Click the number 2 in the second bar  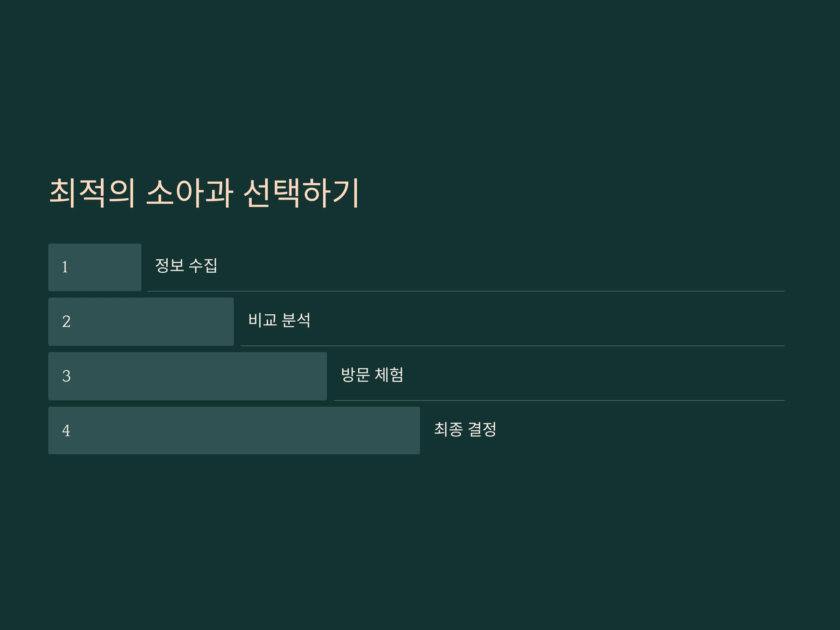(x=66, y=322)
